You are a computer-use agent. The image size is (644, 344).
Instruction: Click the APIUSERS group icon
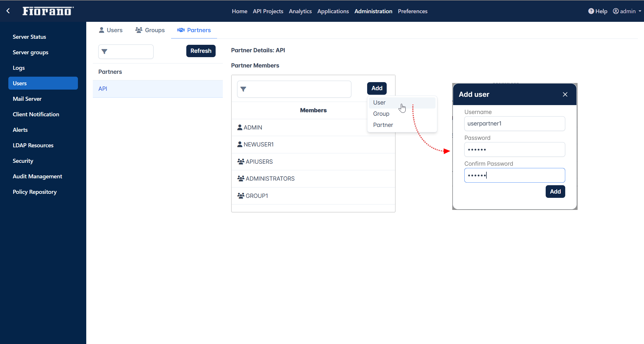click(x=241, y=161)
